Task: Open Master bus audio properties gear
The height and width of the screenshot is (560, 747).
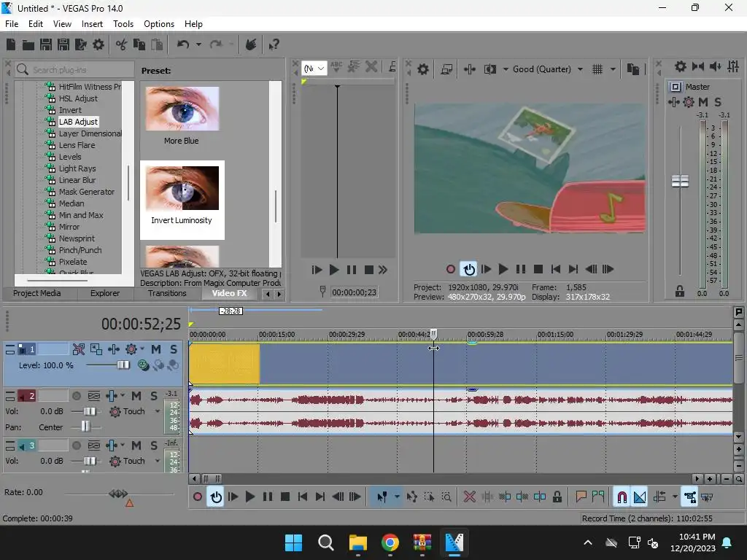Action: [x=681, y=66]
